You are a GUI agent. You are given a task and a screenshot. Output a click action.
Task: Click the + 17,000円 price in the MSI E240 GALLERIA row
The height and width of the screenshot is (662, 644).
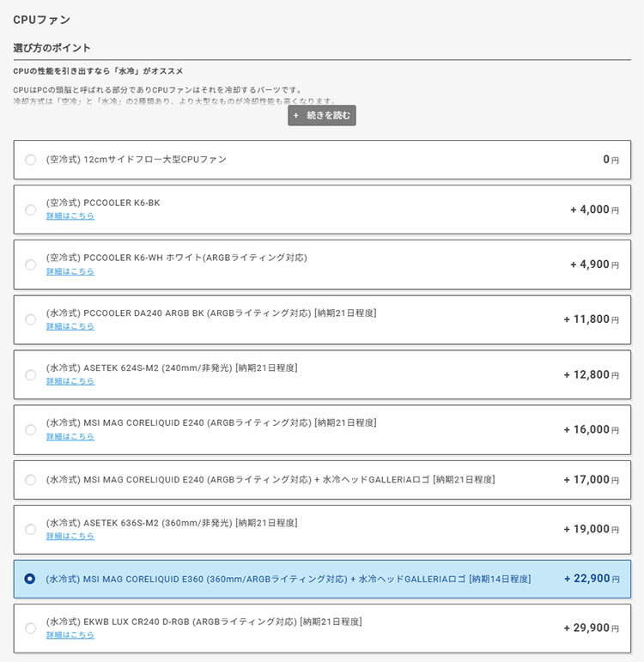pyautogui.click(x=592, y=480)
